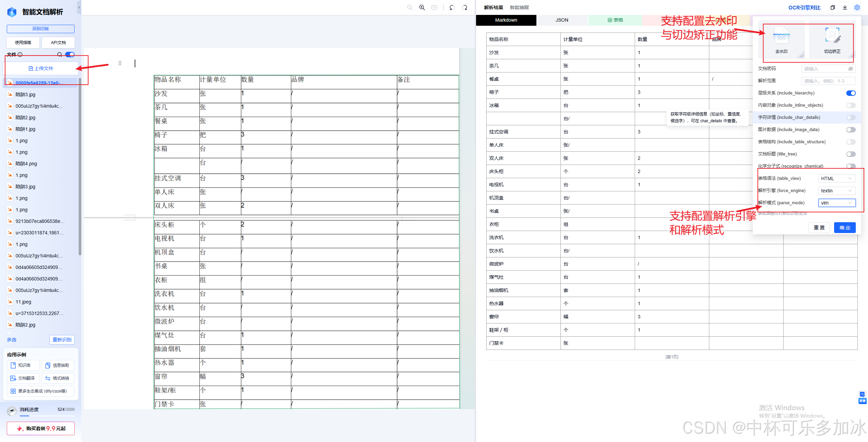Click the 回到旧版 button
The height and width of the screenshot is (442, 868).
41,29
